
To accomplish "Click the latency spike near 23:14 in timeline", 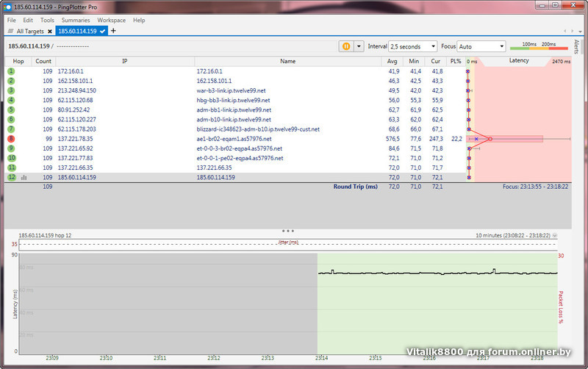I will point(332,271).
